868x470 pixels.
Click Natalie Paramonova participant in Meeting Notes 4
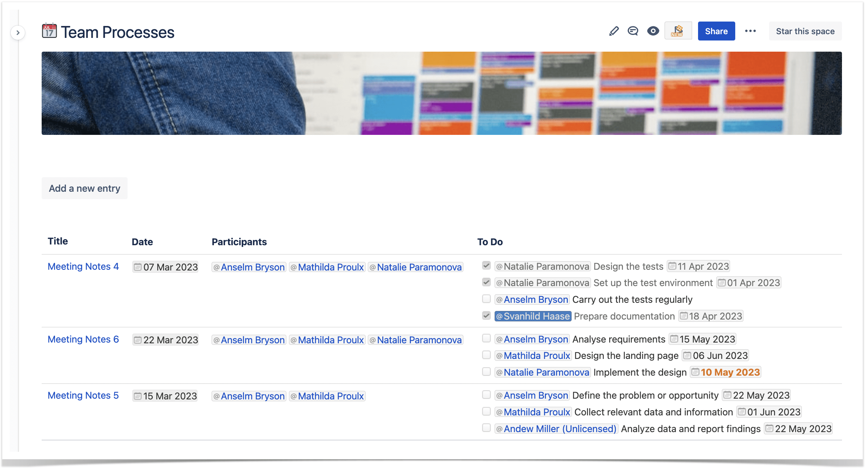coord(415,267)
